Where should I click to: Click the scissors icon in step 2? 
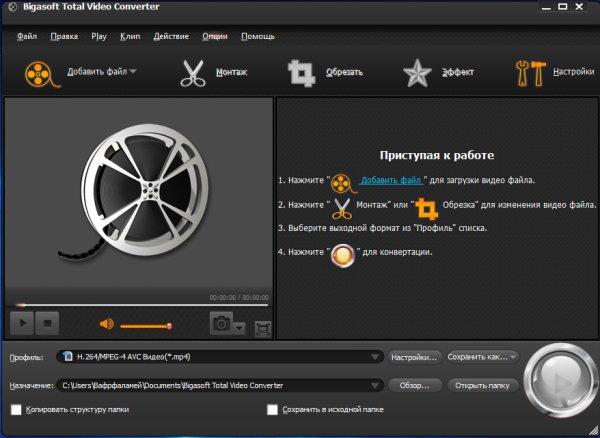[342, 208]
